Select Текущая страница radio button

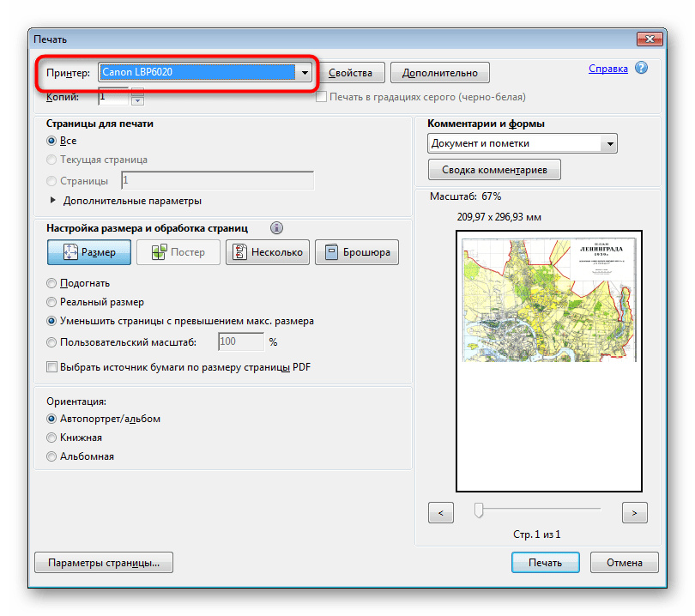(51, 160)
